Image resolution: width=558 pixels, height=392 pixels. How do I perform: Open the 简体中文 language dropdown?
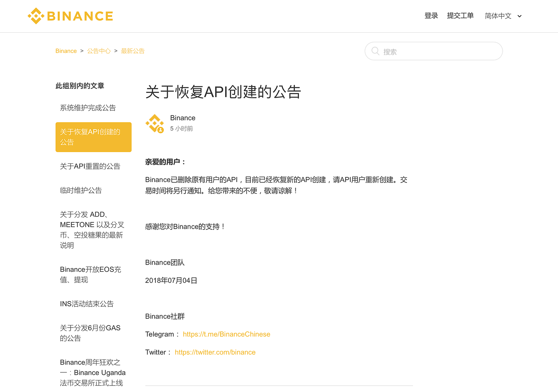click(503, 16)
